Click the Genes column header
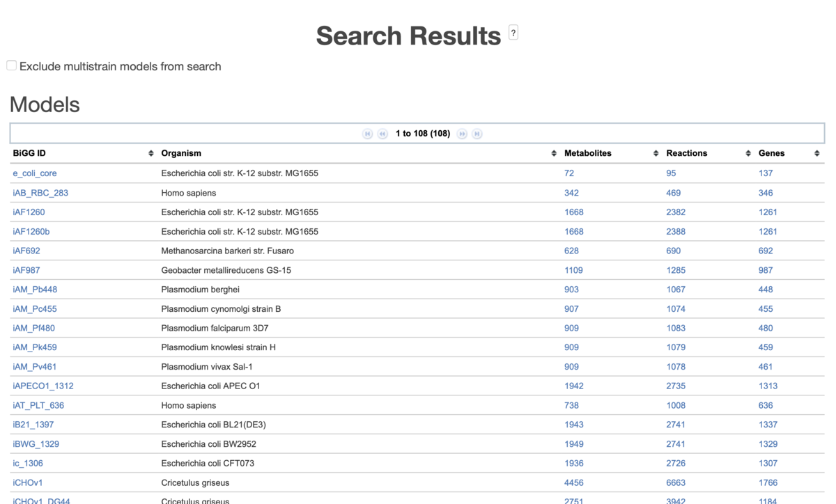836x504 pixels. click(772, 153)
